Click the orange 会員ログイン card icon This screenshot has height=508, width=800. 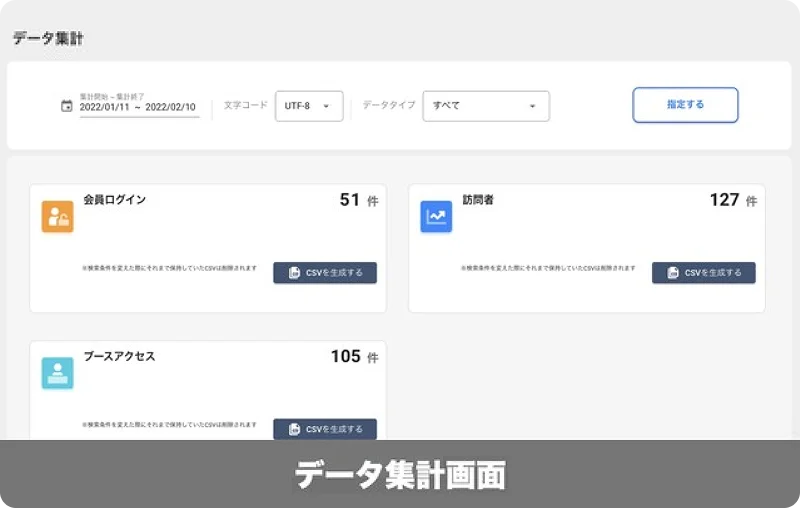[57, 217]
